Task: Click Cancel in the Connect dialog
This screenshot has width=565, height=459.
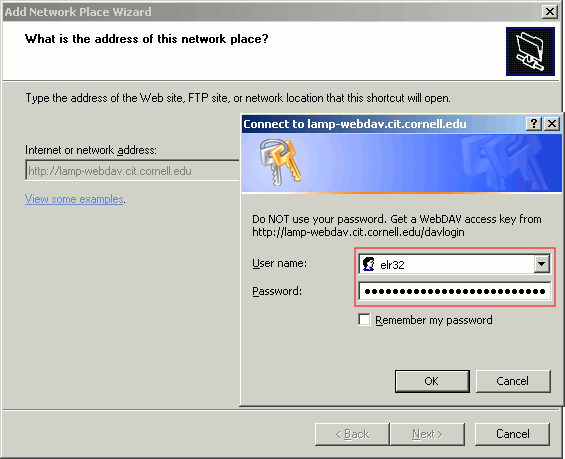Action: [513, 381]
